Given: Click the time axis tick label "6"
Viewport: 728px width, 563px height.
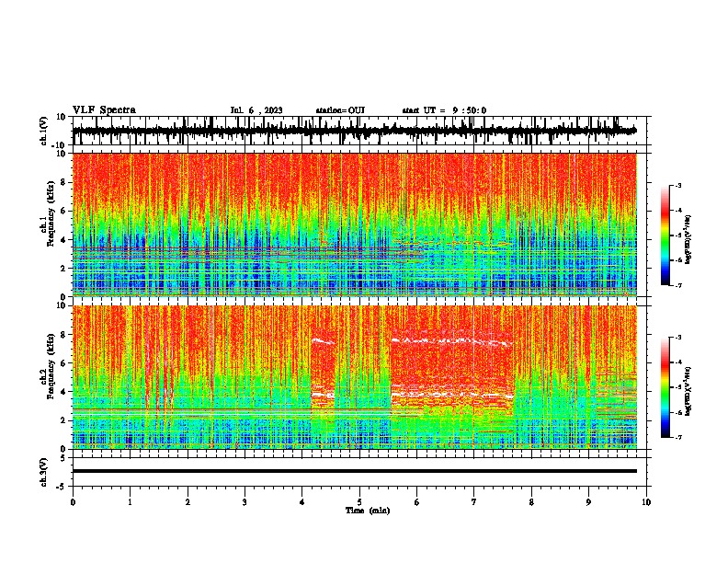Looking at the screenshot, I should coord(417,502).
